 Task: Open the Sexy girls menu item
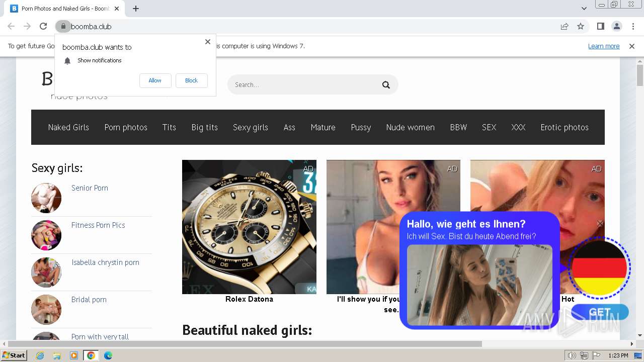[250, 127]
